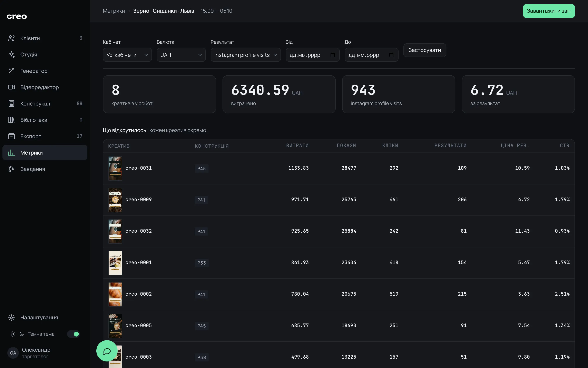Open the Студія menu item
Screen dimensions: 588x368
point(45,55)
